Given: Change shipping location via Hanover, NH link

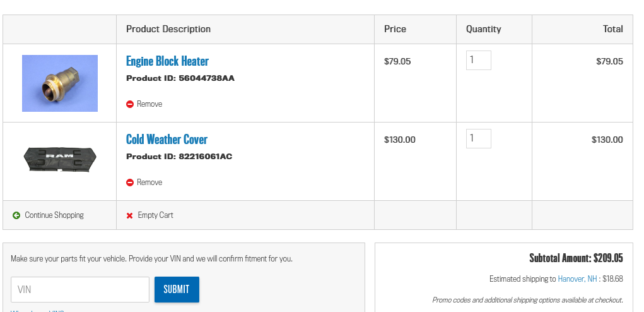Looking at the screenshot, I should tap(577, 279).
